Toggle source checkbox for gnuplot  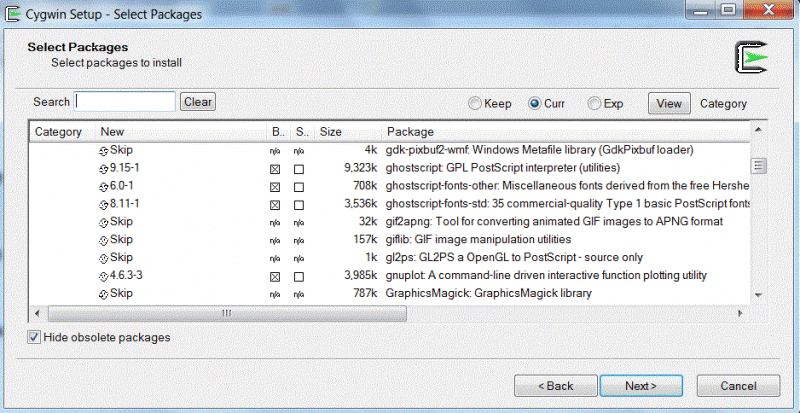tap(299, 277)
